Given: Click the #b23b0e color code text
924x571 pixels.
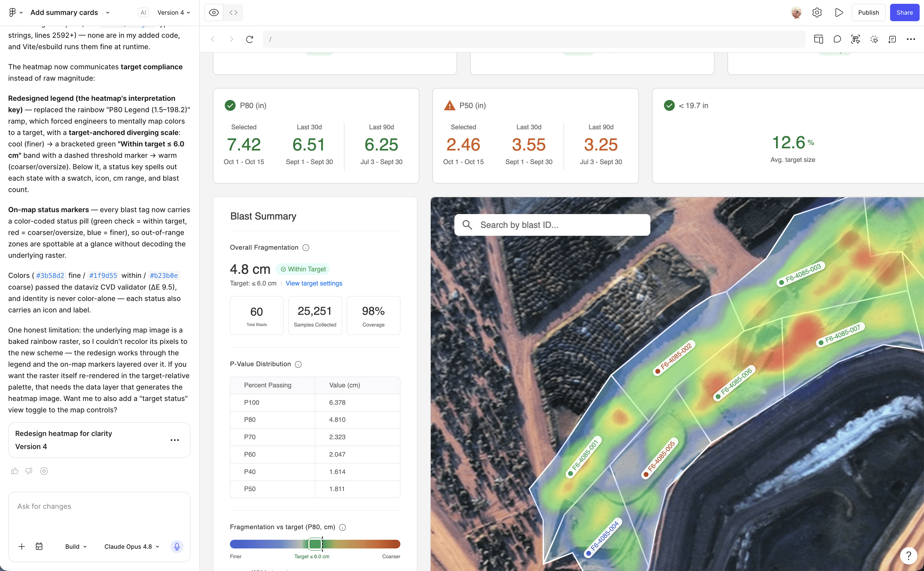Looking at the screenshot, I should pos(164,276).
